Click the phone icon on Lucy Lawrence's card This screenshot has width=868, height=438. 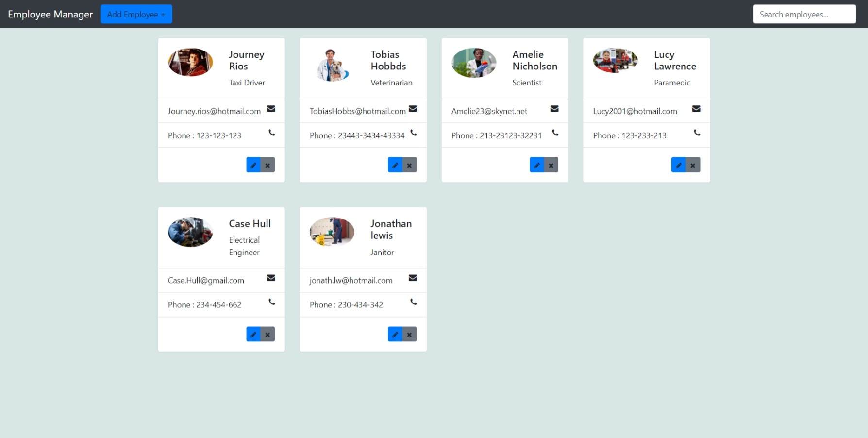click(x=697, y=133)
